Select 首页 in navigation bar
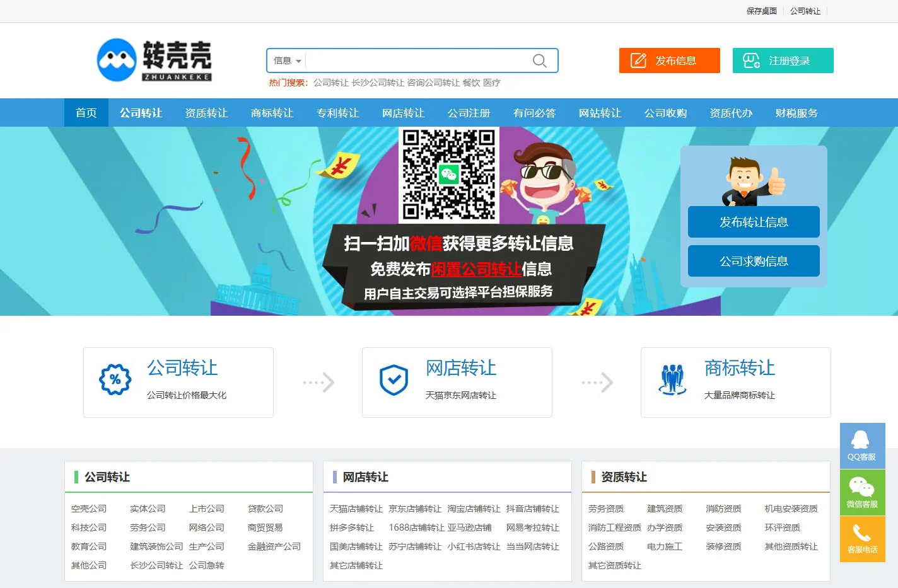 click(86, 113)
